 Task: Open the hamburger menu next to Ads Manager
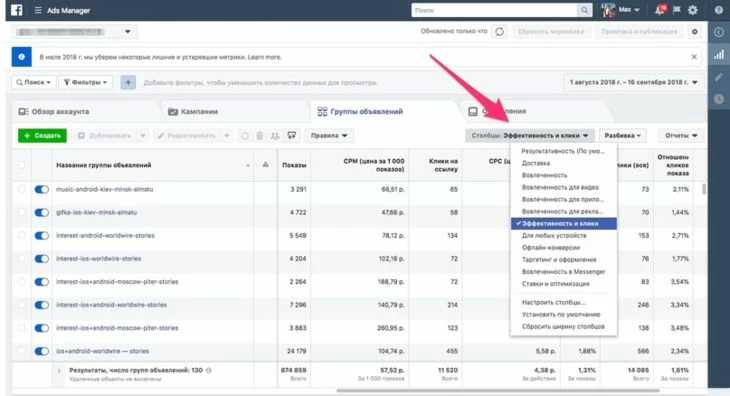38,10
